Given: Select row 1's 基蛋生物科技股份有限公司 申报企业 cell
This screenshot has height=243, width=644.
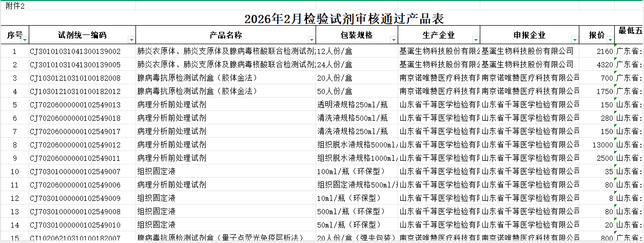Looking at the screenshot, I should (530, 51).
